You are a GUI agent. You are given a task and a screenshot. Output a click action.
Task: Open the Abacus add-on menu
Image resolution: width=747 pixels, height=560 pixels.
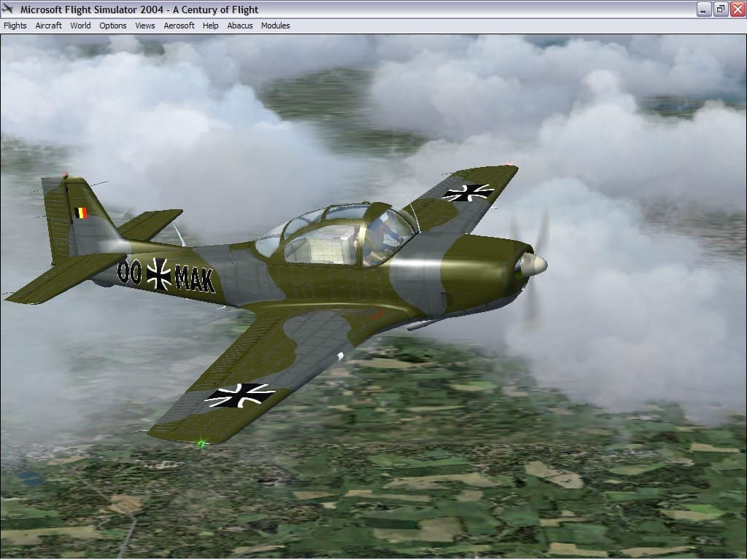(240, 26)
